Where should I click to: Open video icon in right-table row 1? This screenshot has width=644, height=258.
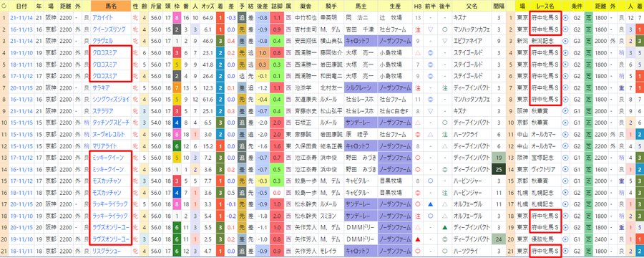click(x=565, y=18)
